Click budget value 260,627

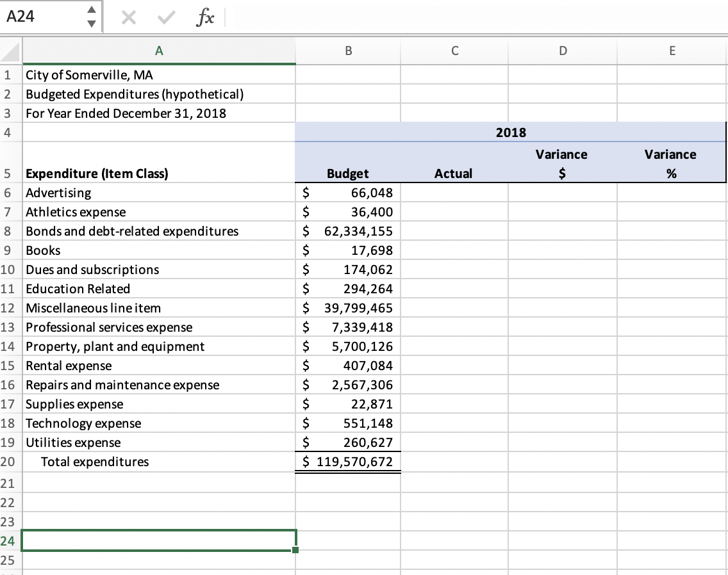pyautogui.click(x=348, y=442)
